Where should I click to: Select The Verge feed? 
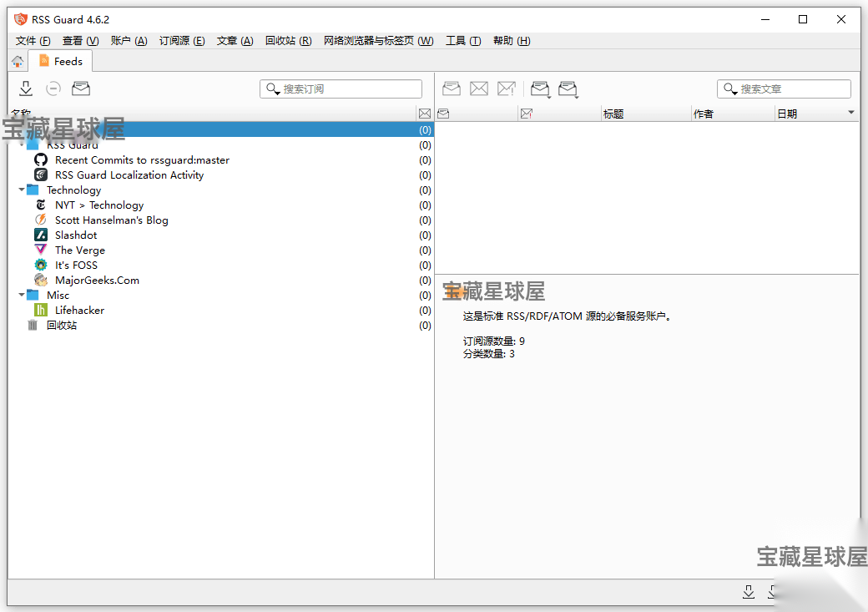[220, 250]
